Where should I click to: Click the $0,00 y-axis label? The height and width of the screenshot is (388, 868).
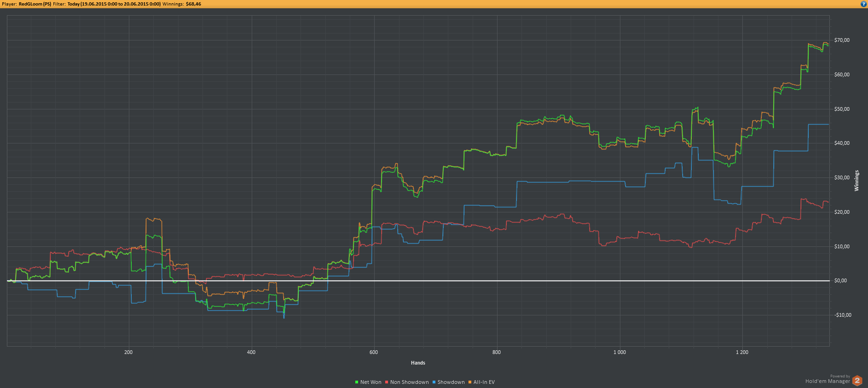tap(840, 280)
